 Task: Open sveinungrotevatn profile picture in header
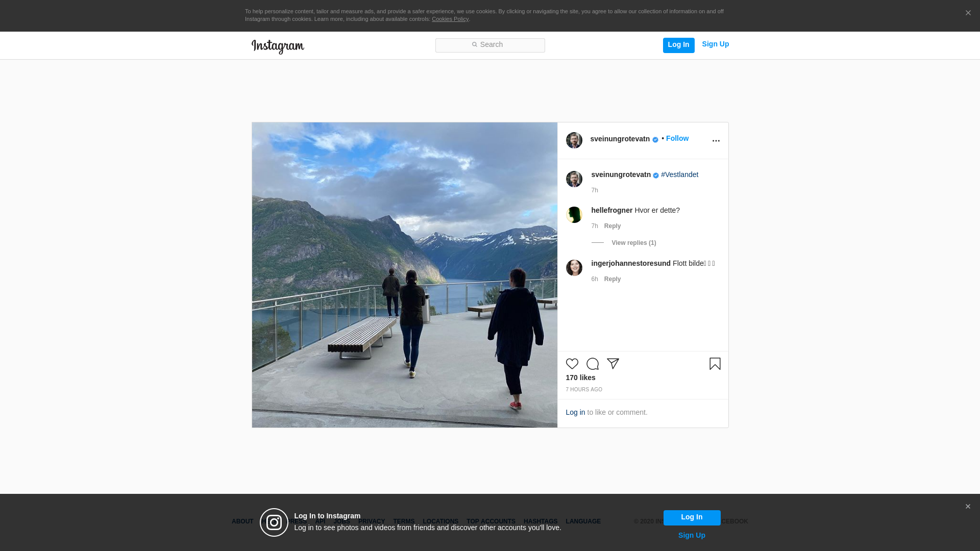pyautogui.click(x=574, y=140)
